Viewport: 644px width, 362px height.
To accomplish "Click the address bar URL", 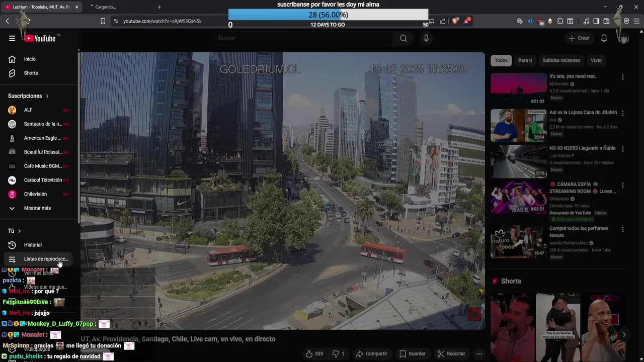I will coord(163,21).
